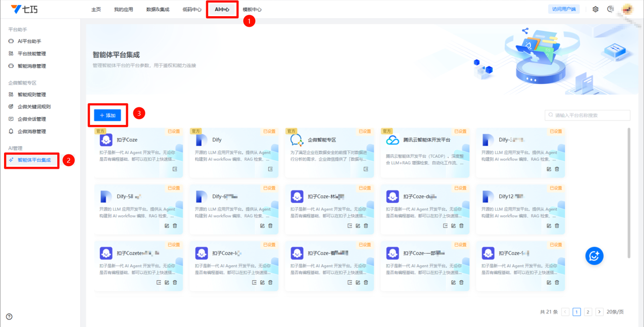Click the export icon on 企微智能专区 card
The width and height of the screenshot is (644, 327).
click(x=366, y=169)
